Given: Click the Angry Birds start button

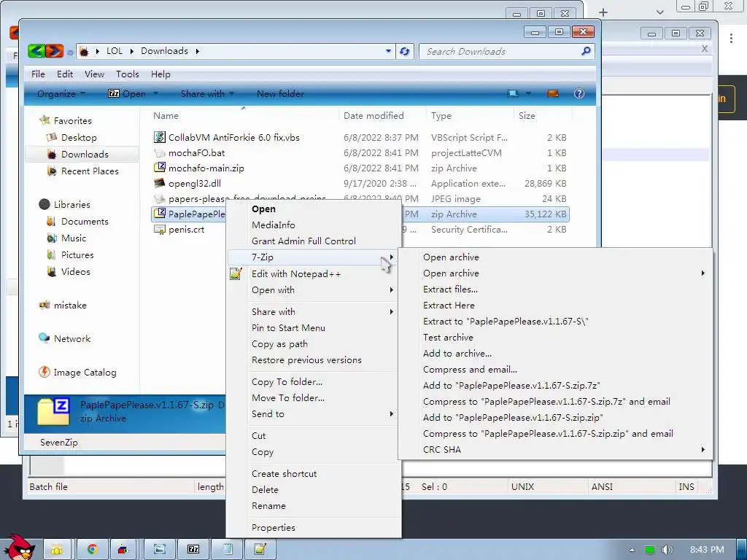Looking at the screenshot, I should click(x=19, y=548).
